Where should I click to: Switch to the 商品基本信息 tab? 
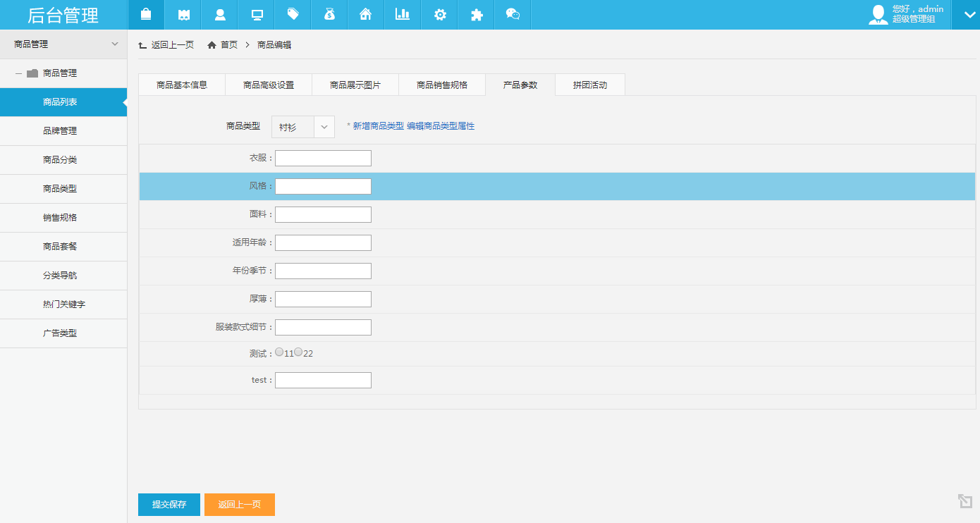pos(182,85)
